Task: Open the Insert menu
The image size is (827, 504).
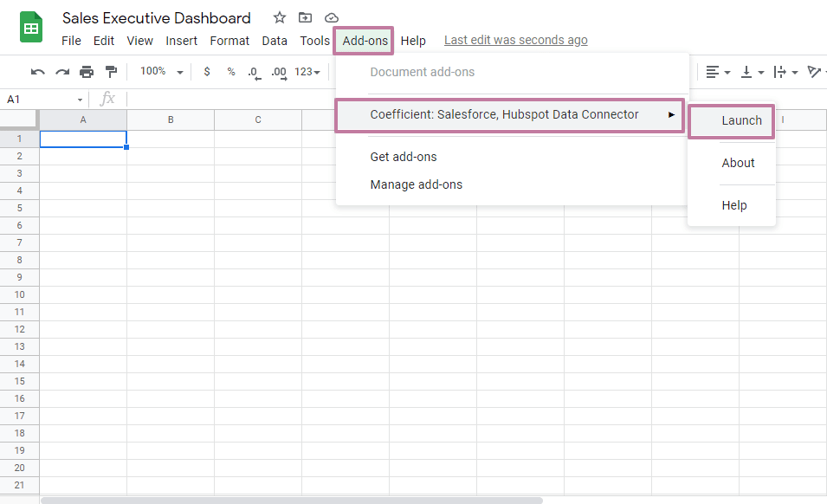Action: click(x=182, y=41)
